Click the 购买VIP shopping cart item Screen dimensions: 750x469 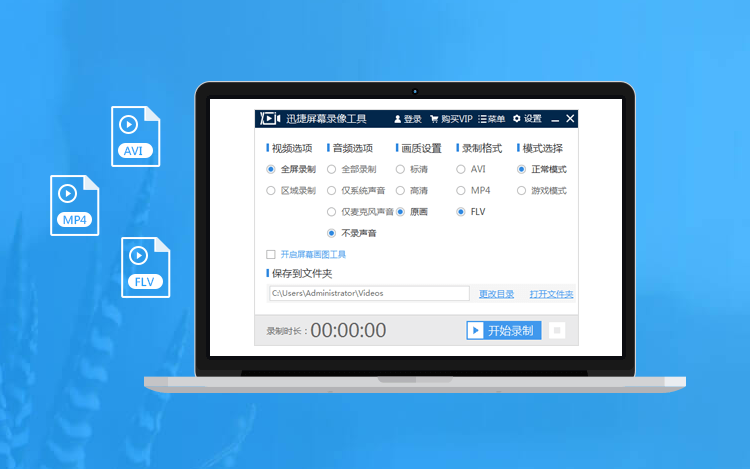click(x=451, y=119)
